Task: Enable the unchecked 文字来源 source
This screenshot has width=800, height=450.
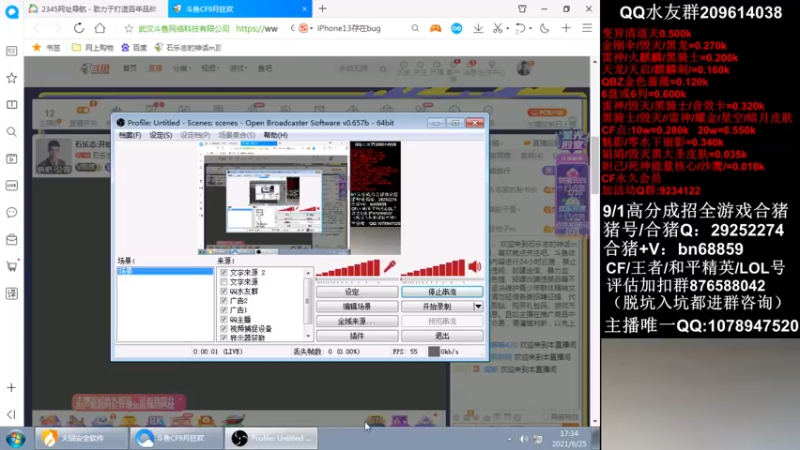Action: click(x=223, y=282)
